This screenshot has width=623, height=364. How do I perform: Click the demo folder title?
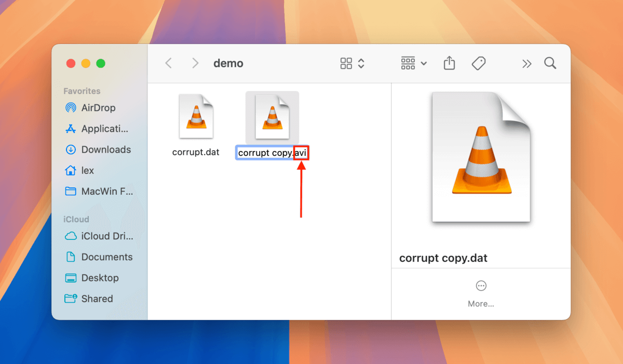tap(228, 63)
